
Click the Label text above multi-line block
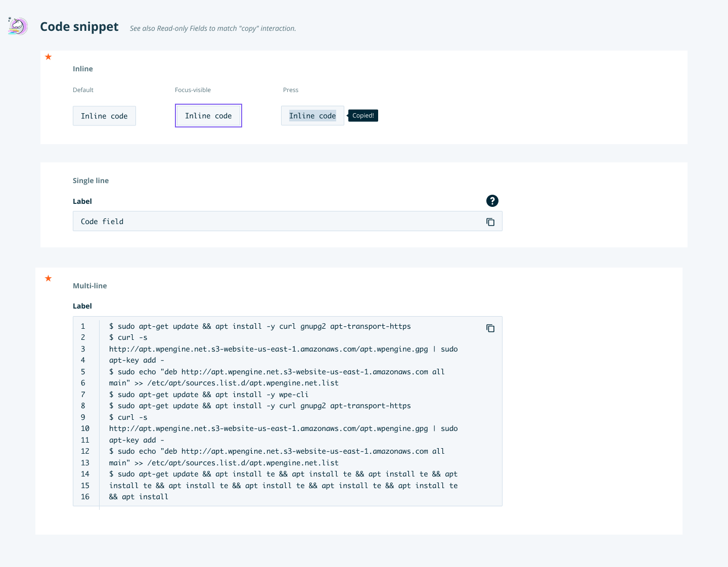(x=82, y=306)
